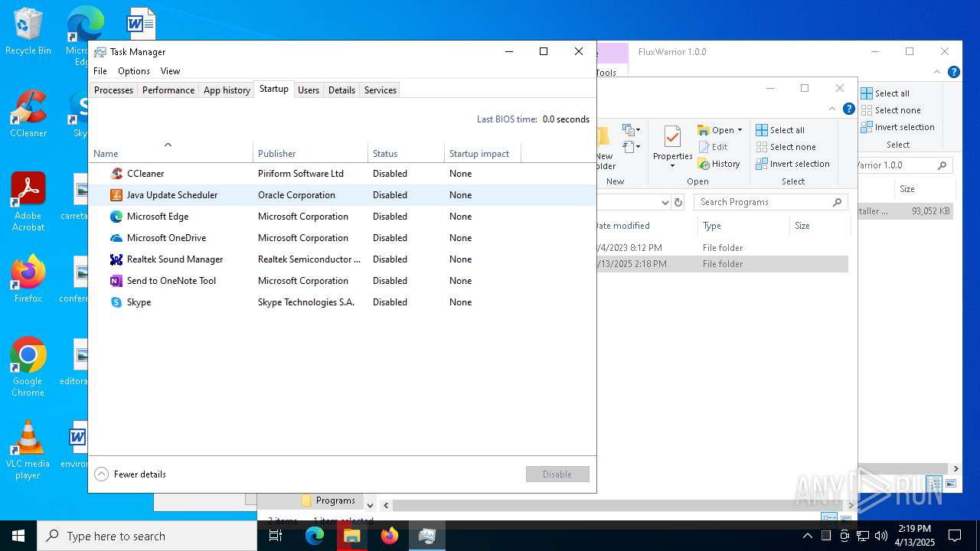Click the Send to OneNote Tool icon

[x=116, y=281]
